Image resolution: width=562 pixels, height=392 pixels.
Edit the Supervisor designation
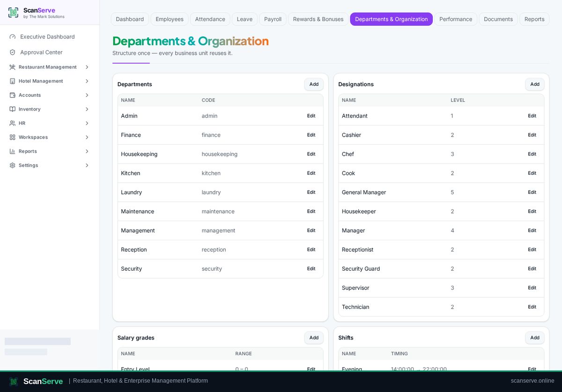(532, 288)
